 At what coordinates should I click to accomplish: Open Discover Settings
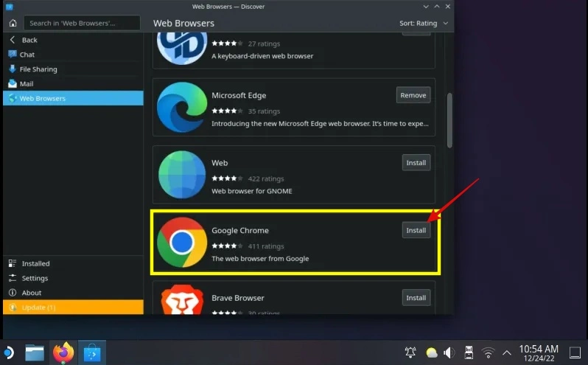pyautogui.click(x=73, y=278)
